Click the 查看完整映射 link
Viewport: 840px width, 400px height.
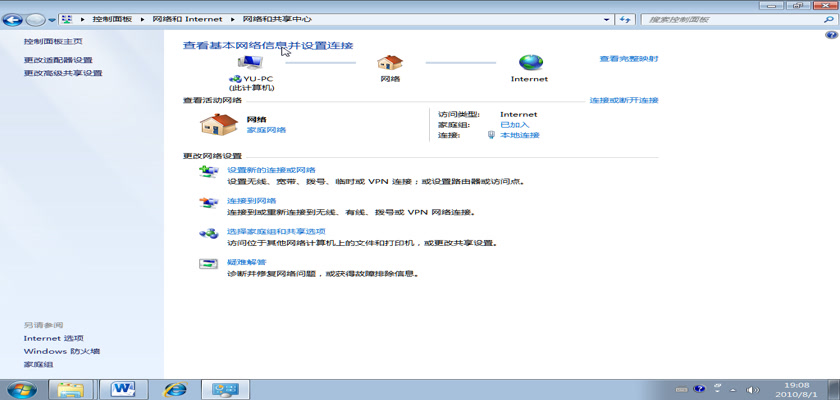pos(628,59)
